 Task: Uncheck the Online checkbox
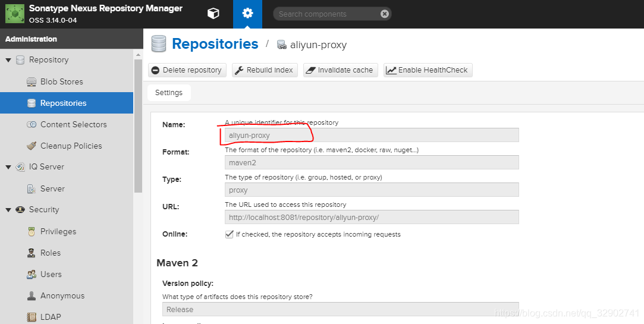click(229, 234)
